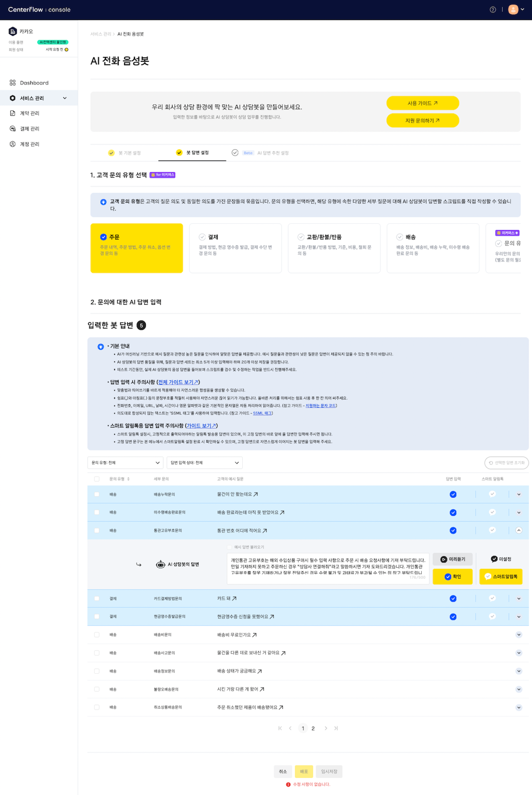Click the help question mark icon

click(493, 10)
